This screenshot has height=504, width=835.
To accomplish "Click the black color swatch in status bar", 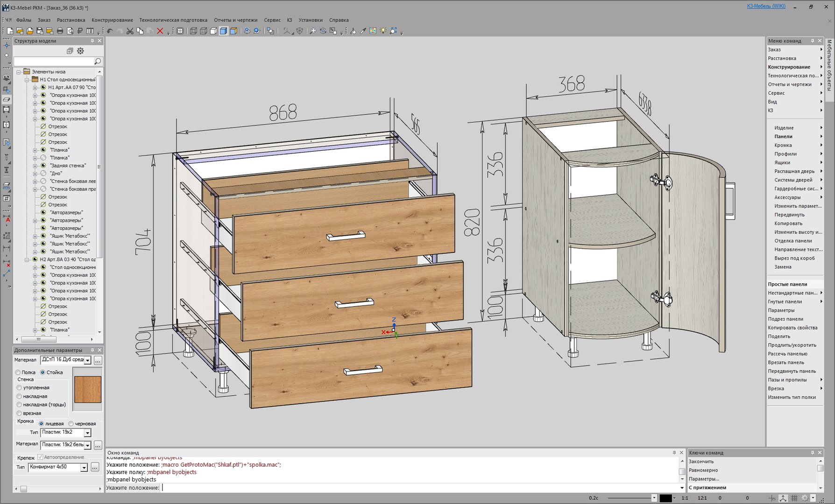I will pos(665,498).
